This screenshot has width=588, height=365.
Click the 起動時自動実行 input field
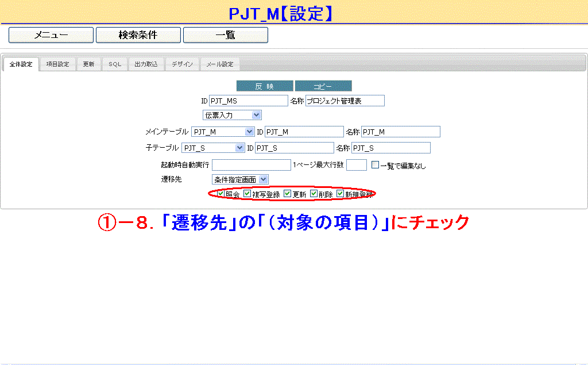[252, 165]
